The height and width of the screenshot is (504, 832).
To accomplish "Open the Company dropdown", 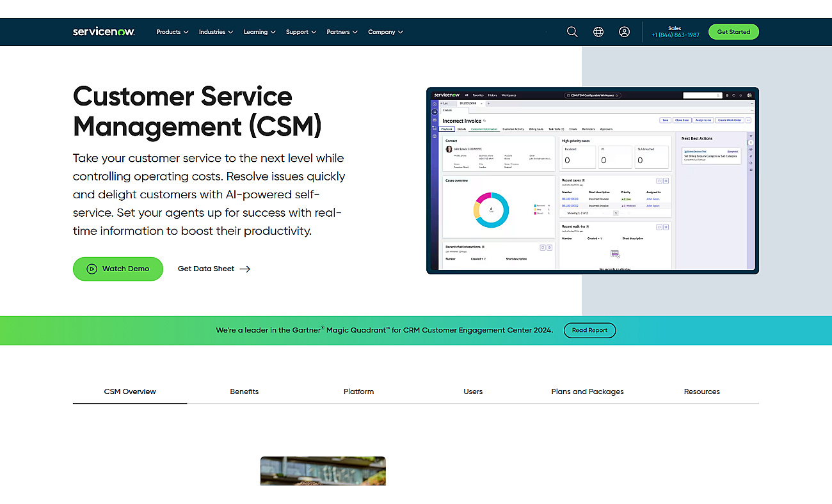I will (385, 32).
